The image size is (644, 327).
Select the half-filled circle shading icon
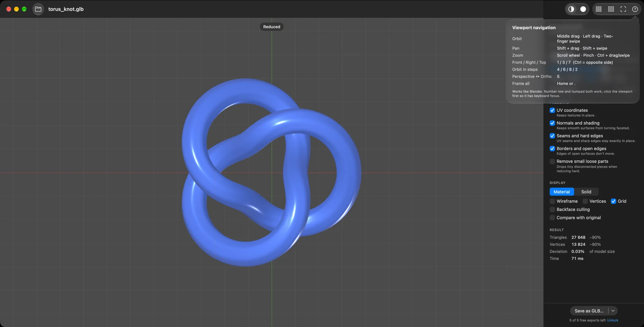[x=571, y=9]
